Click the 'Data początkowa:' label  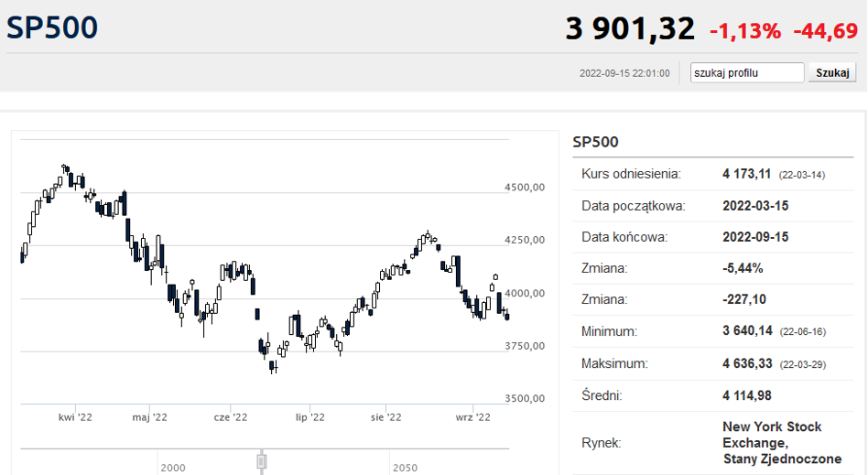click(x=634, y=206)
